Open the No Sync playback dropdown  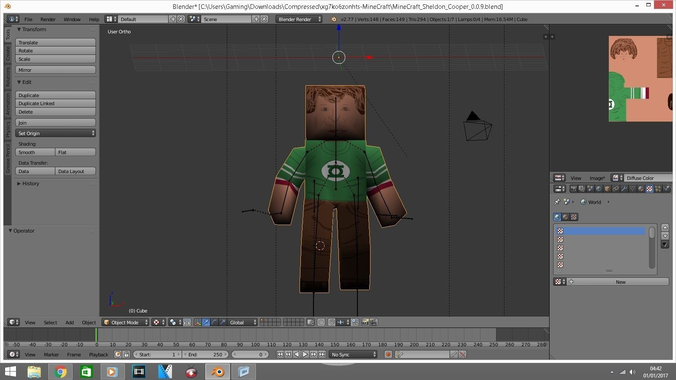(354, 355)
